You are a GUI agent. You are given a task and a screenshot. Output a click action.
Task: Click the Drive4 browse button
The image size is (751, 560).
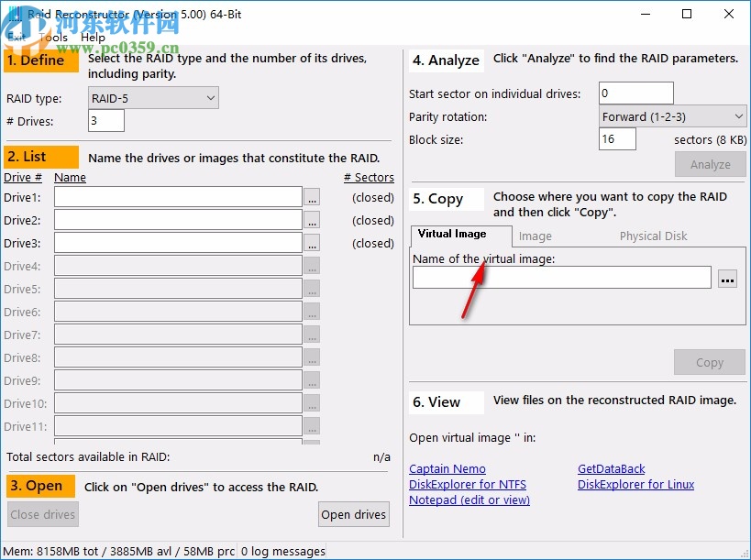[x=312, y=266]
